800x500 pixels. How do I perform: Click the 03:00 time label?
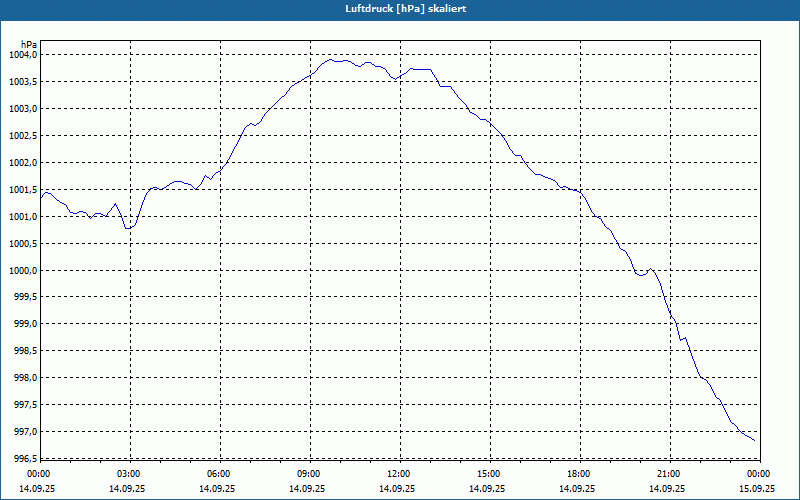coord(129,474)
